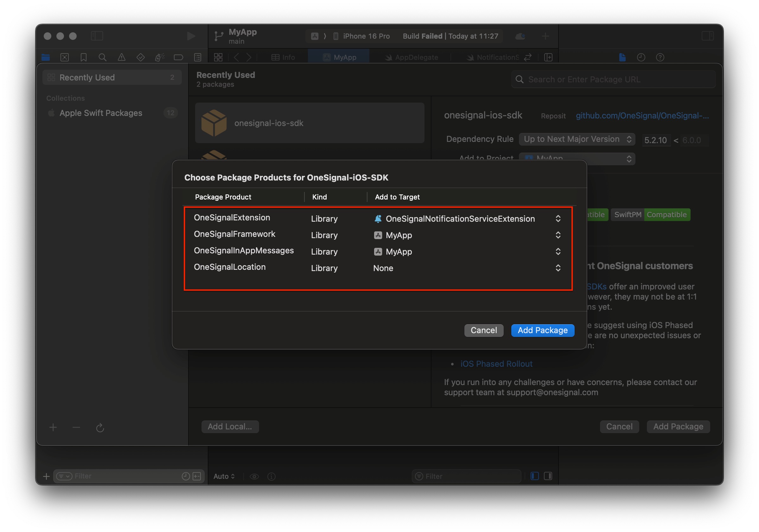Open the Source Control navigator icon
Image resolution: width=759 pixels, height=532 pixels.
[64, 57]
